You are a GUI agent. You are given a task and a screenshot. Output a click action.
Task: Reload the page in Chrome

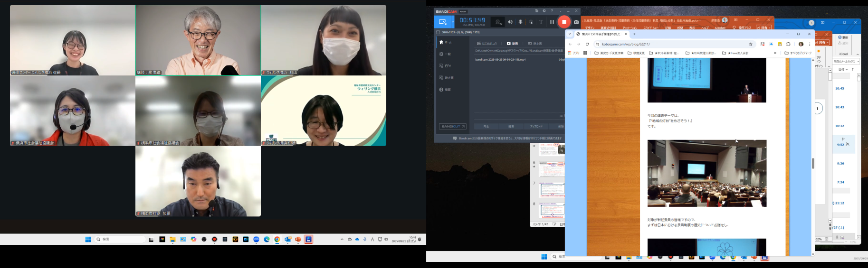click(587, 44)
